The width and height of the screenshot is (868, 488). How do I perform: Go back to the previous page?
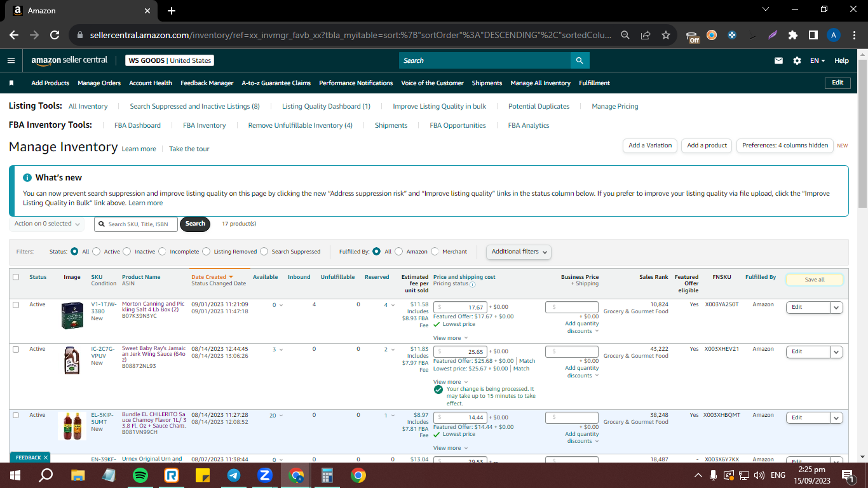point(14,35)
